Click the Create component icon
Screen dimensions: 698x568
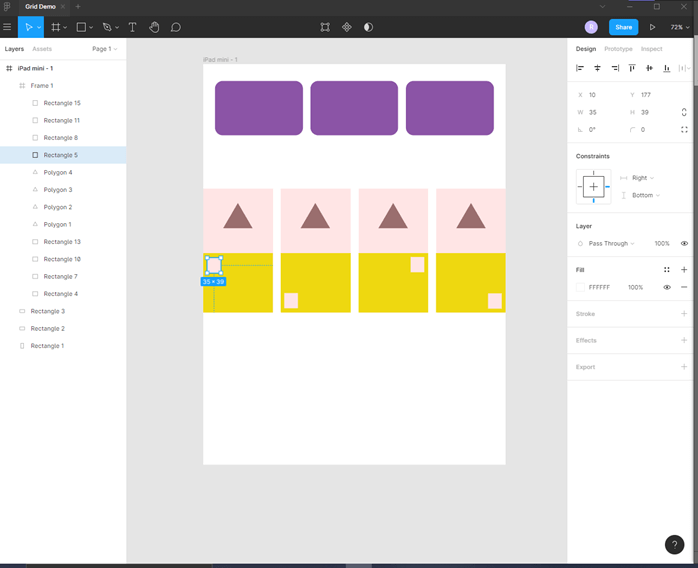(347, 27)
